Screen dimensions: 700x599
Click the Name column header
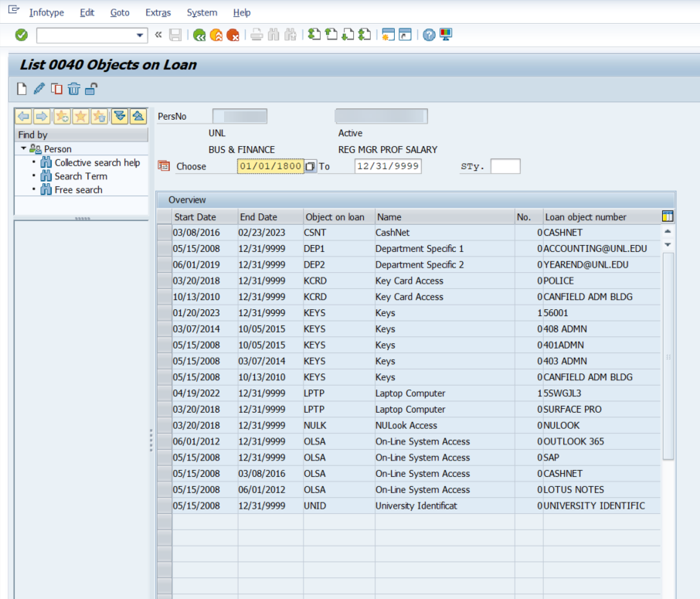[x=444, y=217]
